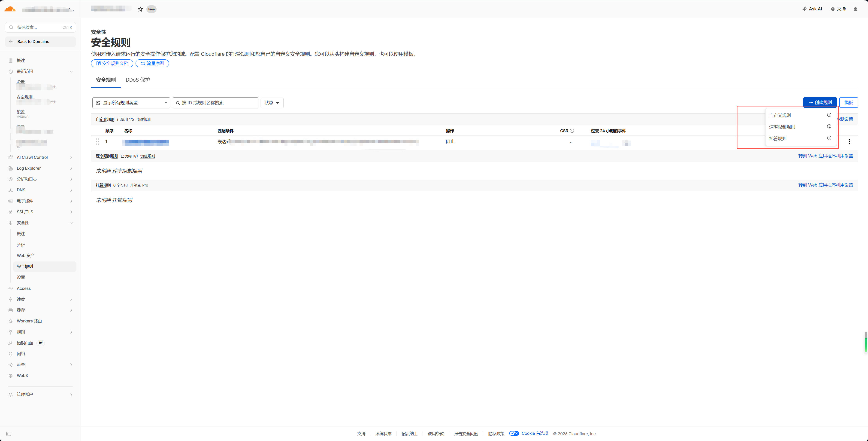Image resolution: width=868 pixels, height=441 pixels.
Task: Switch to the DDoS 保护 tab
Action: (137, 80)
